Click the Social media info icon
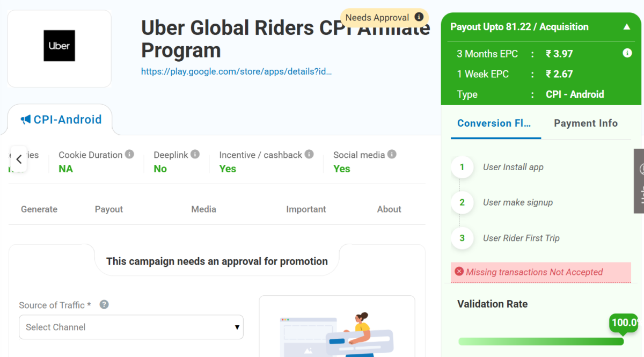 pos(392,154)
